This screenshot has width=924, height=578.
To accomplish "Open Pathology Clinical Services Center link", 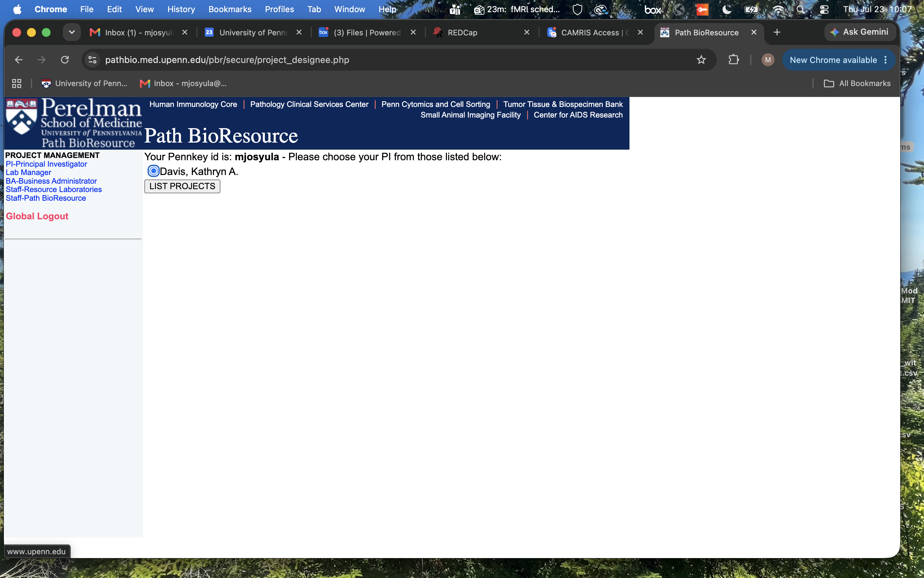I will click(x=309, y=104).
